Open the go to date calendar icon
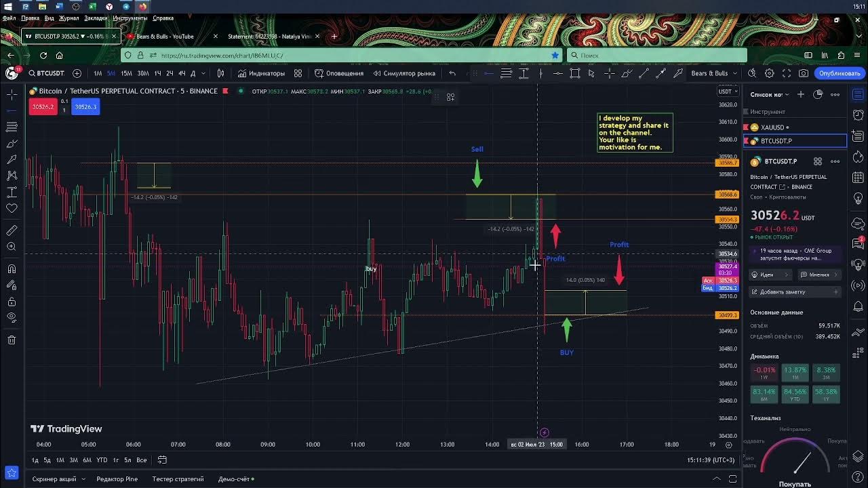This screenshot has height=488, width=868. pyautogui.click(x=162, y=460)
